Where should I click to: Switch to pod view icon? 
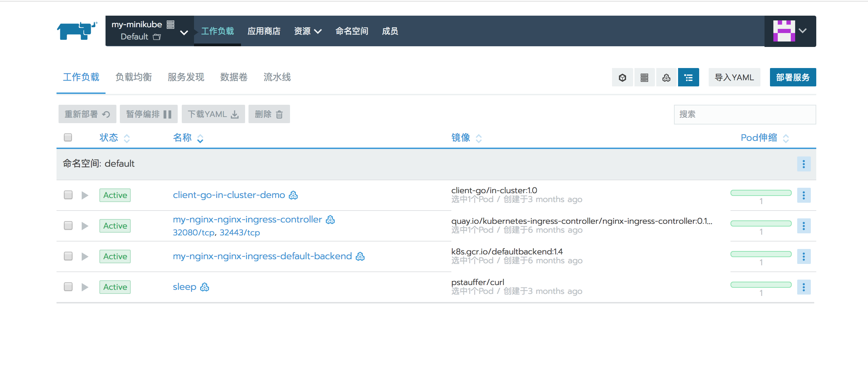click(622, 78)
